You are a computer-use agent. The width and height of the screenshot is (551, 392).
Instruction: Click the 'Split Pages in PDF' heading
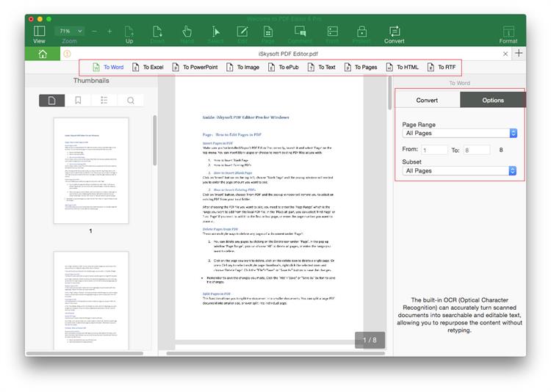pyautogui.click(x=217, y=294)
